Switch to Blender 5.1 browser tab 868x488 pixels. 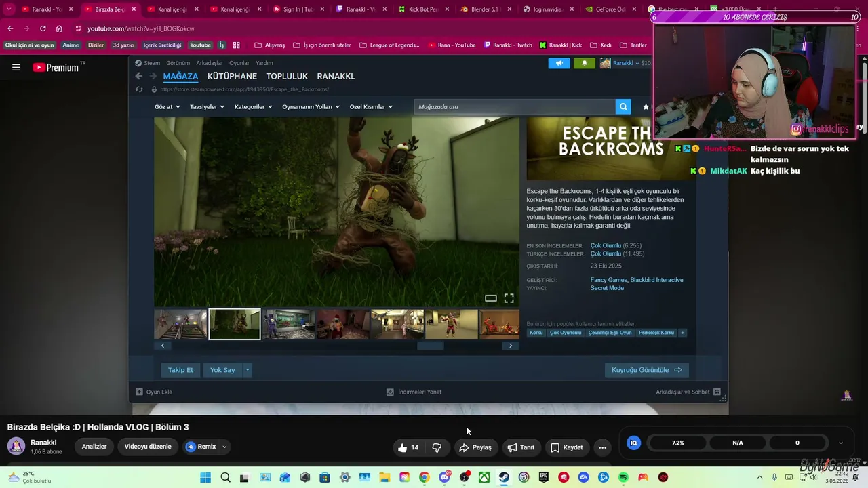coord(484,9)
